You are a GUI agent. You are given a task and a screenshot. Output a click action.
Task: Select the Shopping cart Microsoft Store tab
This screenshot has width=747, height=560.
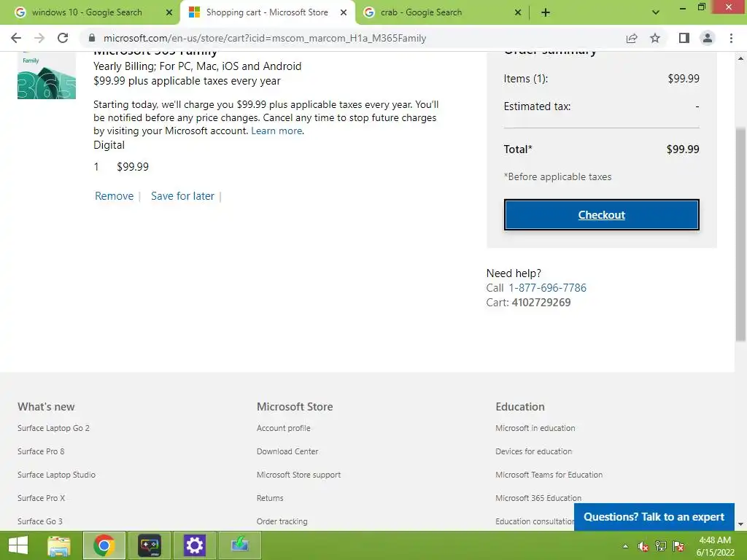(267, 12)
